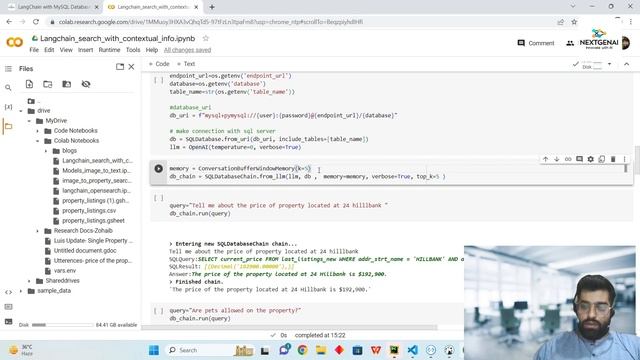
Task: Open table of contents sidebar icon
Action: pos(8,69)
